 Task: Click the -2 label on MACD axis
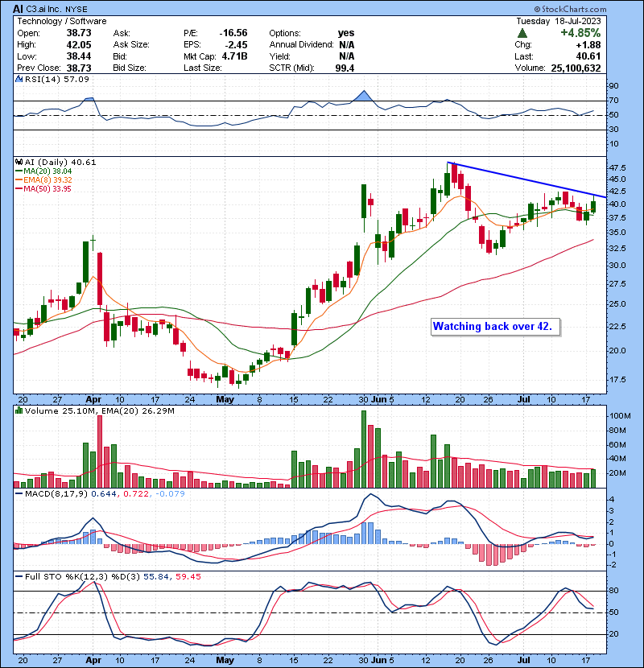coord(612,565)
